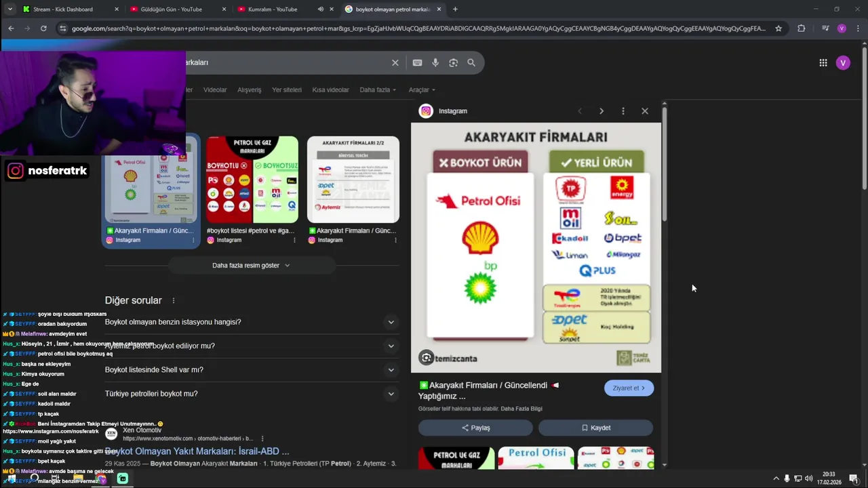The height and width of the screenshot is (488, 868).
Task: Open the Diğer sorular options menu
Action: coord(174,300)
